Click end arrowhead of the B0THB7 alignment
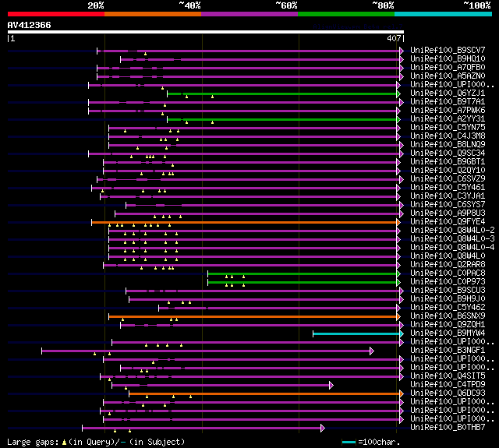499x448 pixels. (322, 429)
